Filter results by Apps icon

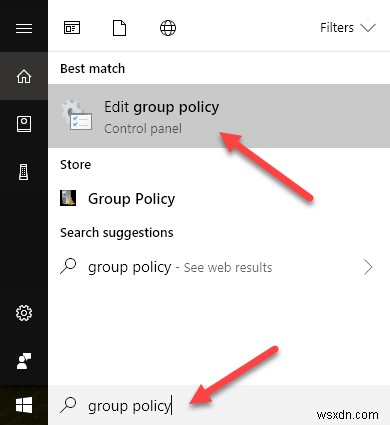coord(72,28)
